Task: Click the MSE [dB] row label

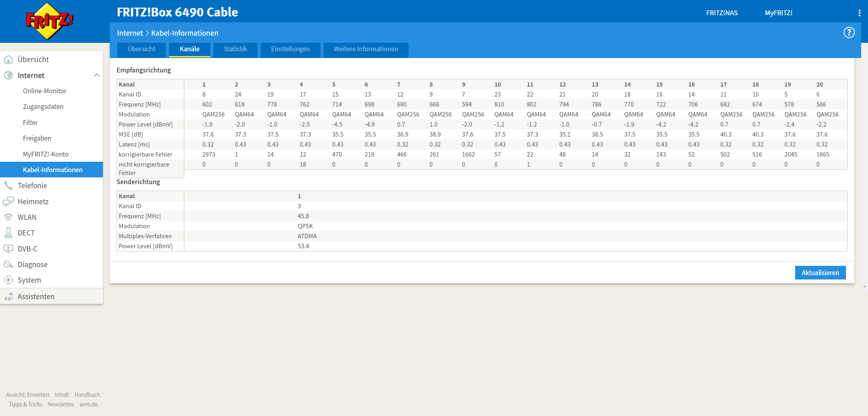Action: [131, 135]
